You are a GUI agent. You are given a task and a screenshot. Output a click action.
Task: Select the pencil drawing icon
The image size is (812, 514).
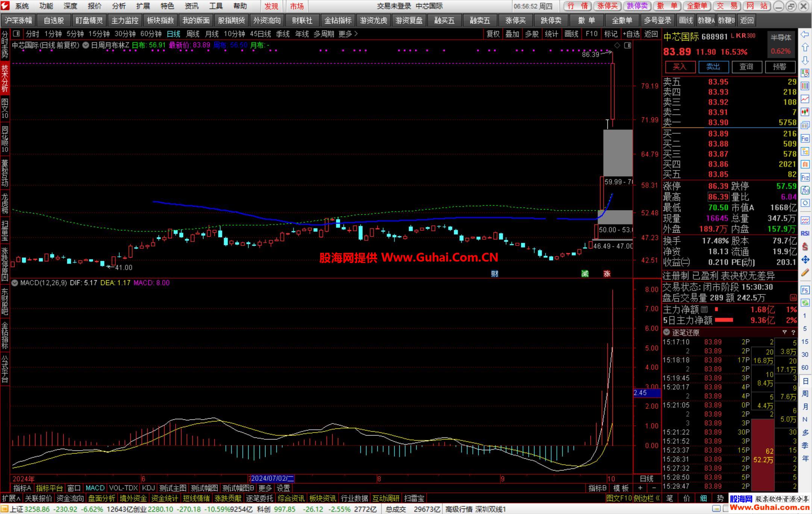[805, 273]
